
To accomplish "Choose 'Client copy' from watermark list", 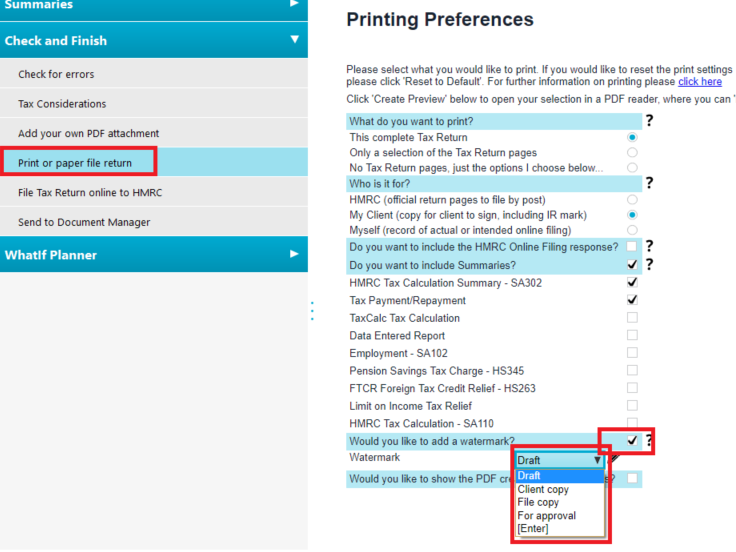I will 544,490.
